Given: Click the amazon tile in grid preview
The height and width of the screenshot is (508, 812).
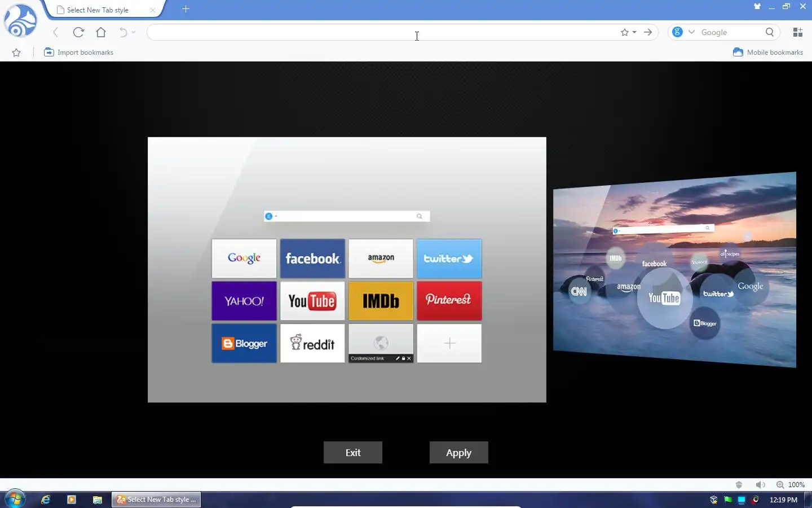Looking at the screenshot, I should [381, 259].
